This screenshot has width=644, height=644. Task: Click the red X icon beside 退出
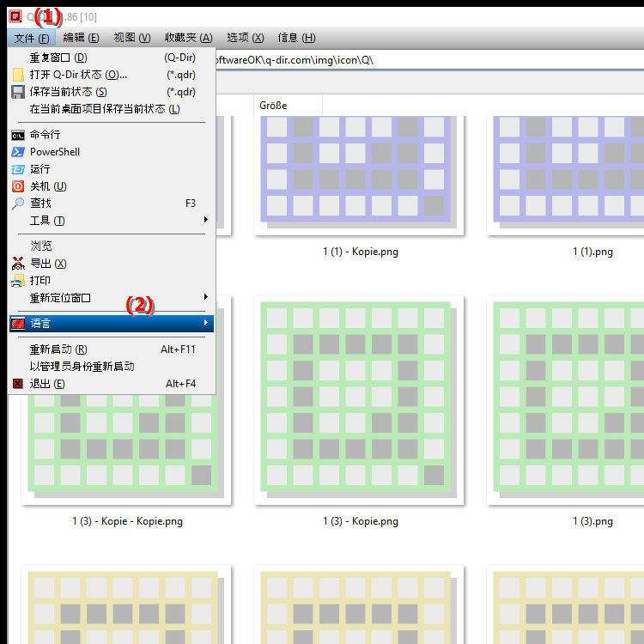click(x=18, y=384)
